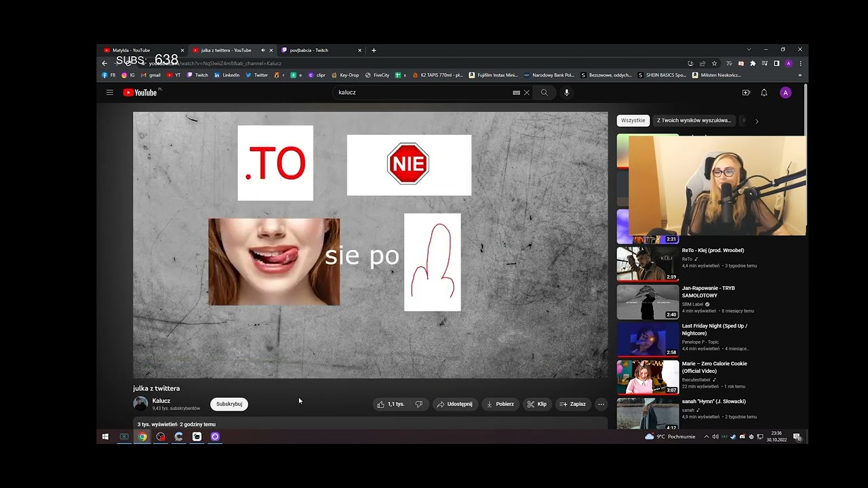The image size is (868, 488).
Task: Show more filter chips with the right arrow
Action: coord(757,121)
